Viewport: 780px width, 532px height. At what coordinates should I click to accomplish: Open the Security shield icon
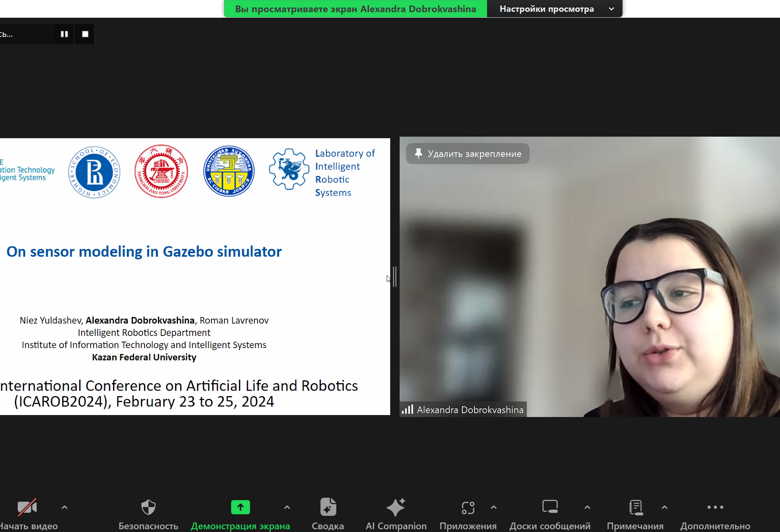click(148, 507)
